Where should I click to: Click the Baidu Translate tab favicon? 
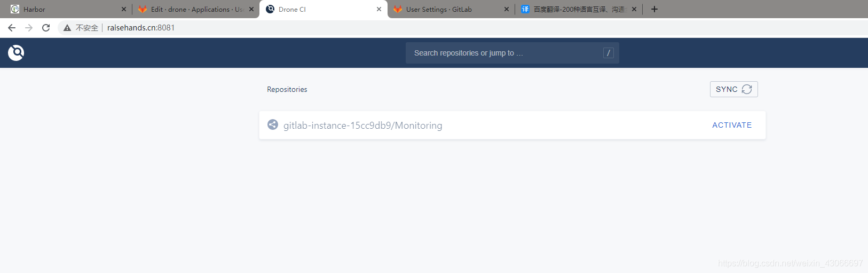click(x=525, y=9)
